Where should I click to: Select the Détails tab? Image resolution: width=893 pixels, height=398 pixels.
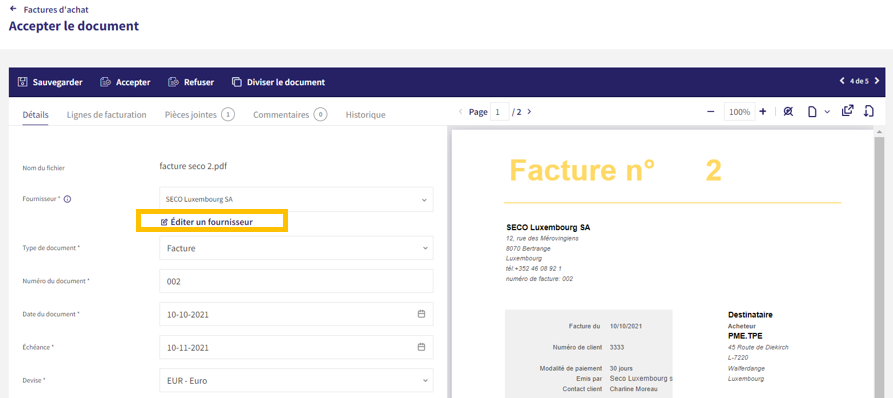[x=35, y=114]
